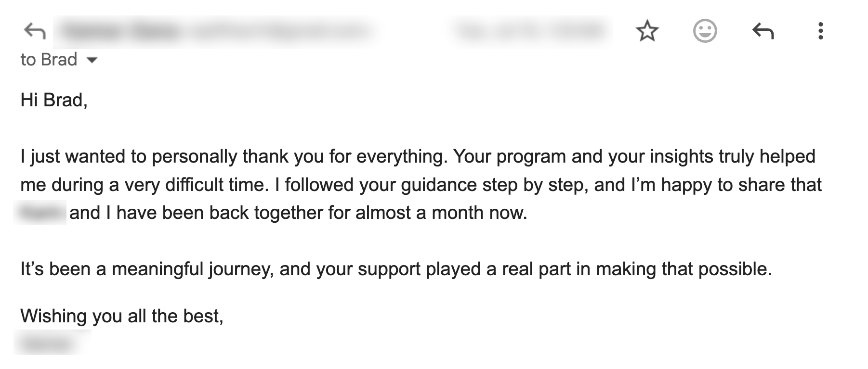Click the reply arrow icon left of sender
The width and height of the screenshot is (868, 369).
(x=34, y=31)
